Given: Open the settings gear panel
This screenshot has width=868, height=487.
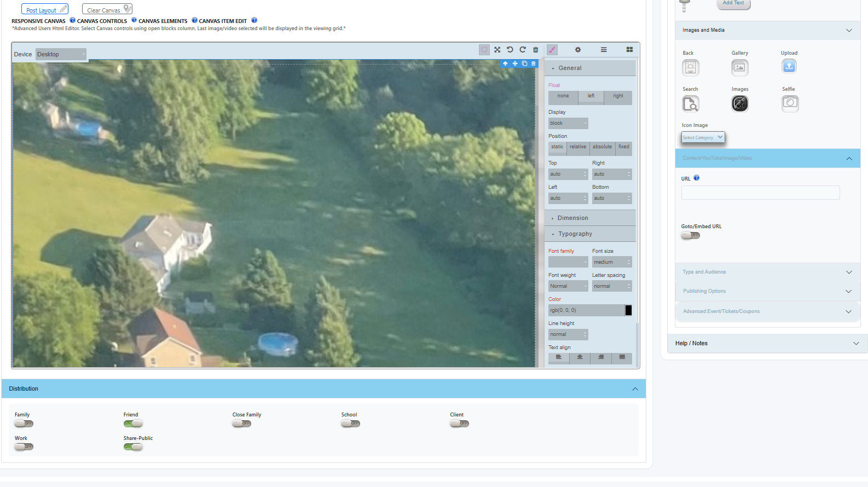Looking at the screenshot, I should 577,50.
